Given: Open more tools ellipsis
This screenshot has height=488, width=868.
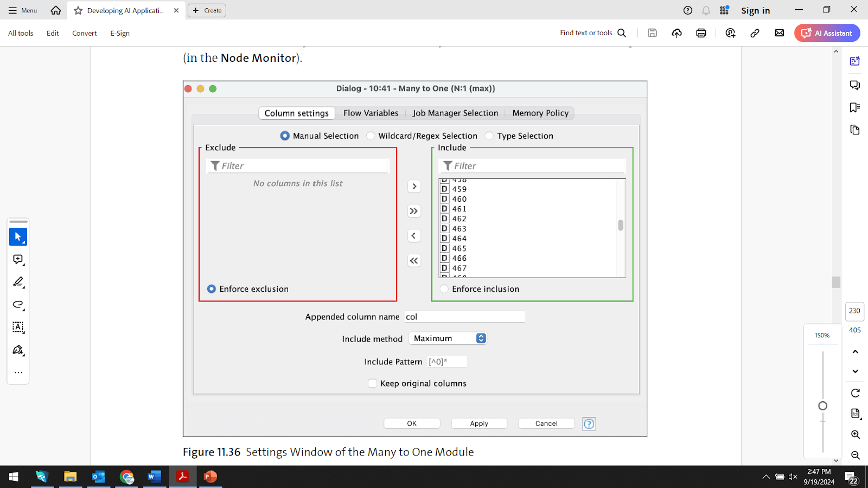Looking at the screenshot, I should click(18, 373).
